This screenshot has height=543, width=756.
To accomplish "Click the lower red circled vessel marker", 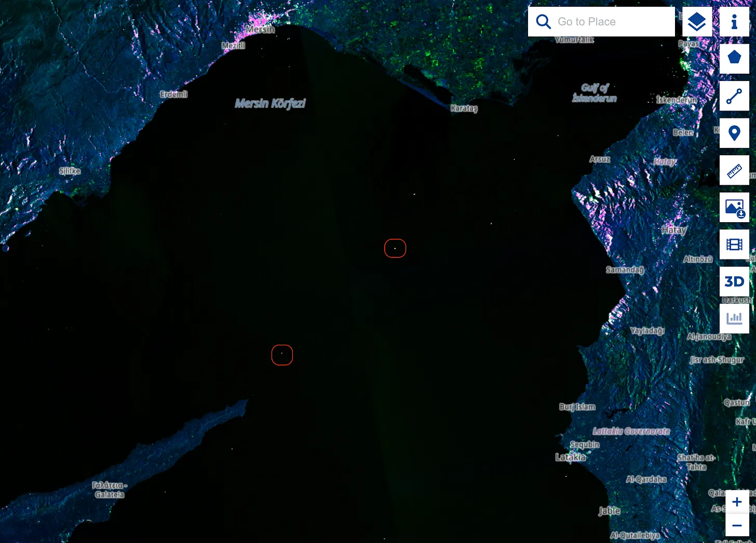I will point(282,355).
